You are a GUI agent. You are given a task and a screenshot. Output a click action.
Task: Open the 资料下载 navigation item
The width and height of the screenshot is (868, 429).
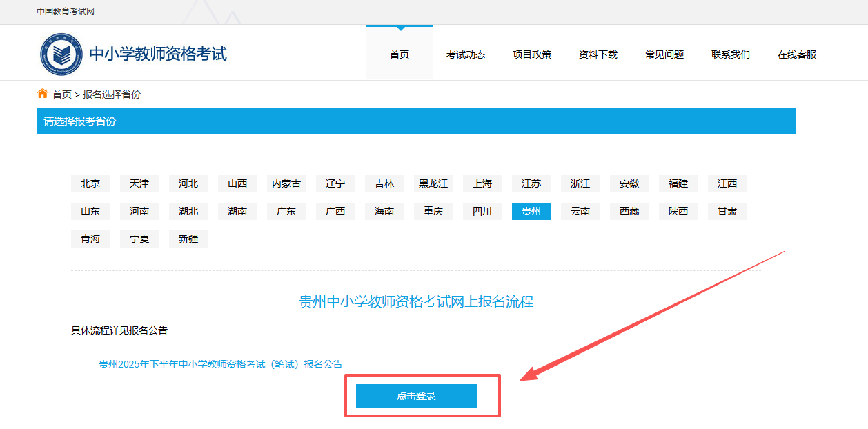[598, 54]
